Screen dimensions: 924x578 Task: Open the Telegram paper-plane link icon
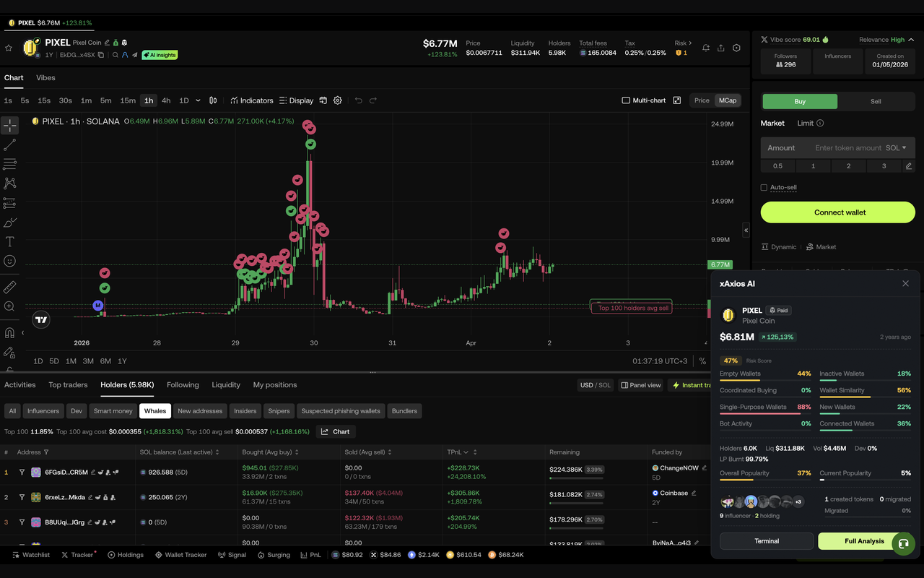pos(135,55)
